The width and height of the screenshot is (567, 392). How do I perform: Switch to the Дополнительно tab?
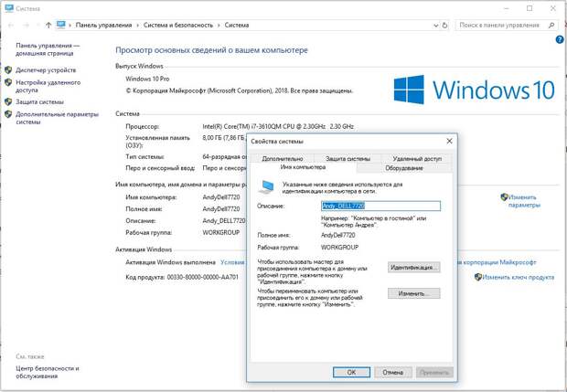pos(283,159)
